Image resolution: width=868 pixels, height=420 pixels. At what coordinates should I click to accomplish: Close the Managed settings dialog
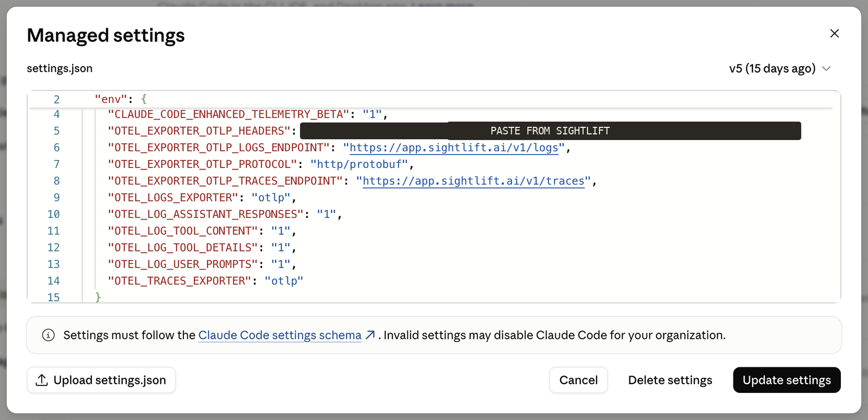[834, 34]
